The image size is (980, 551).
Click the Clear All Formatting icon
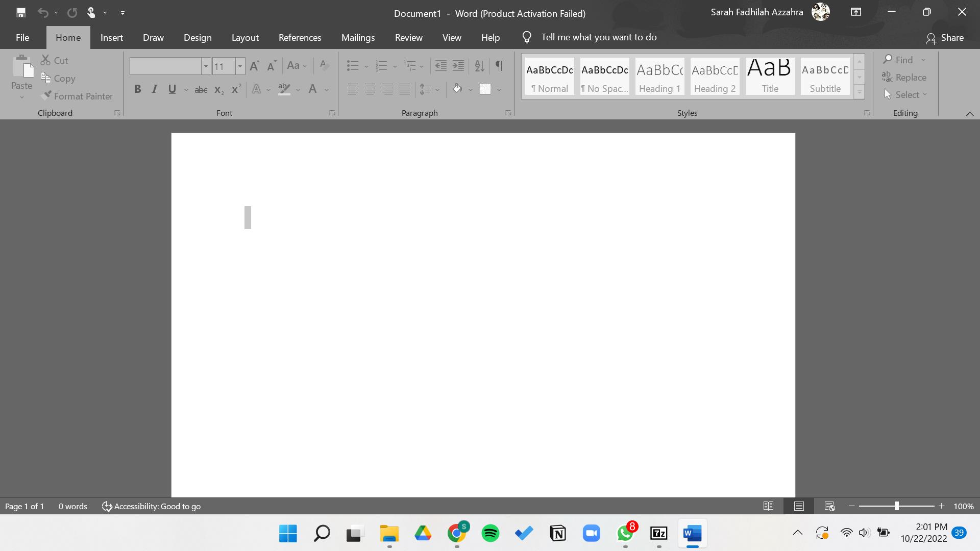(324, 65)
